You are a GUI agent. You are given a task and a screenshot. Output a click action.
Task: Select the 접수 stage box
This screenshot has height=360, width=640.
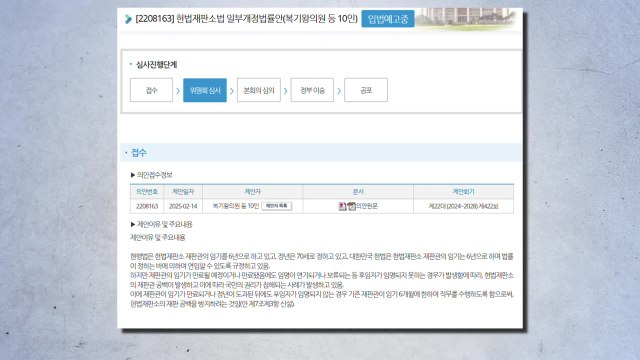pyautogui.click(x=151, y=90)
